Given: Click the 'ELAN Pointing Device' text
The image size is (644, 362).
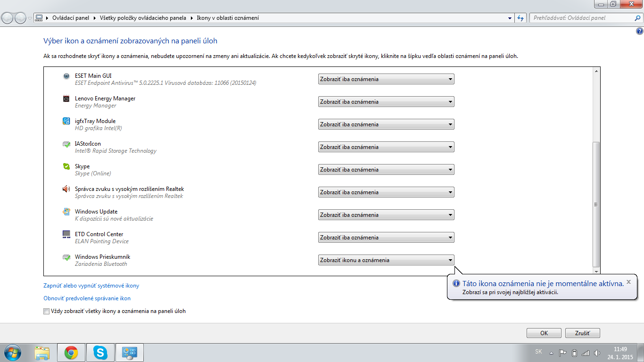Looking at the screenshot, I should pyautogui.click(x=102, y=241).
